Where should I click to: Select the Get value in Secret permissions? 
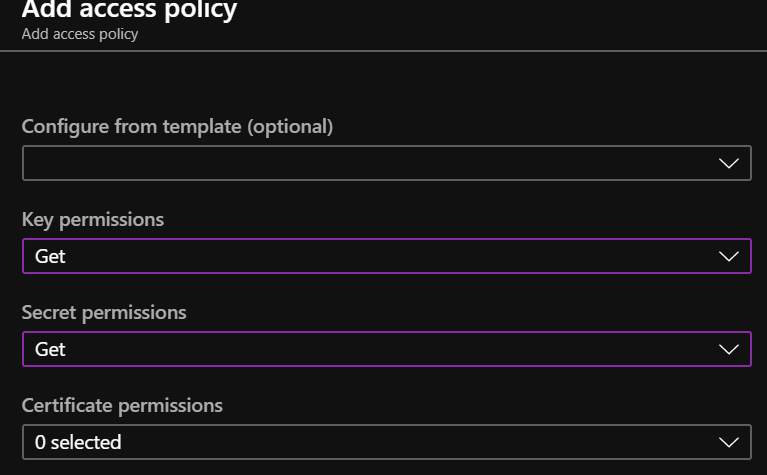pyautogui.click(x=50, y=349)
